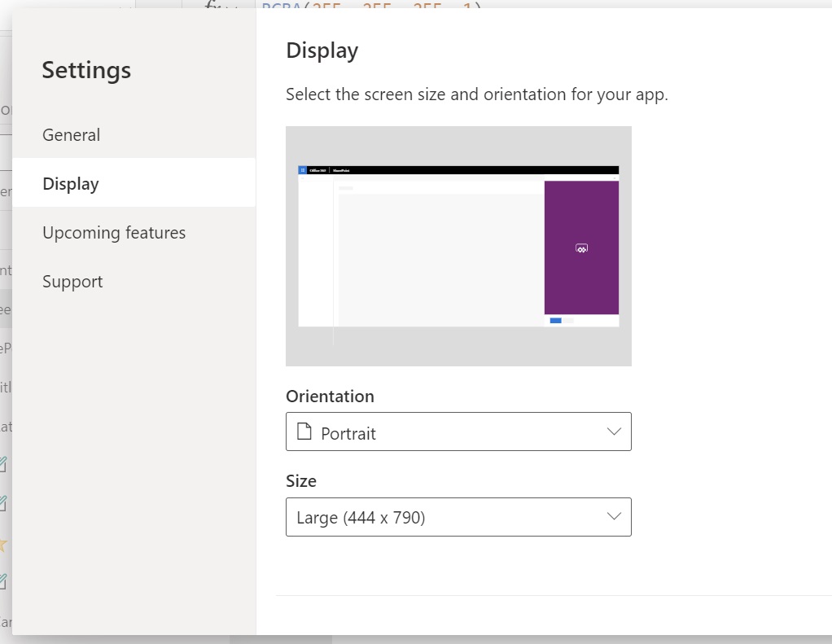
Task: Click a green edit pencil icon at left edge
Action: [x=4, y=464]
